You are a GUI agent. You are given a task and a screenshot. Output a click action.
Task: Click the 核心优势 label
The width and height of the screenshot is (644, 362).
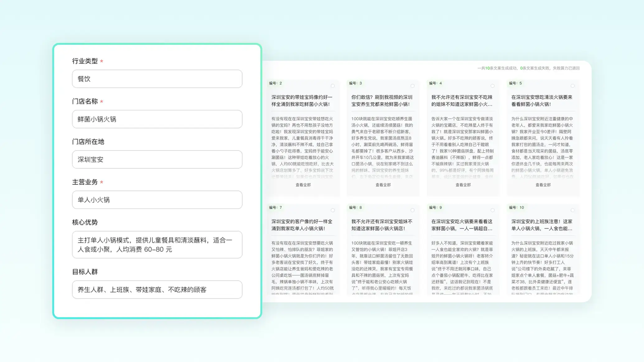(85, 222)
